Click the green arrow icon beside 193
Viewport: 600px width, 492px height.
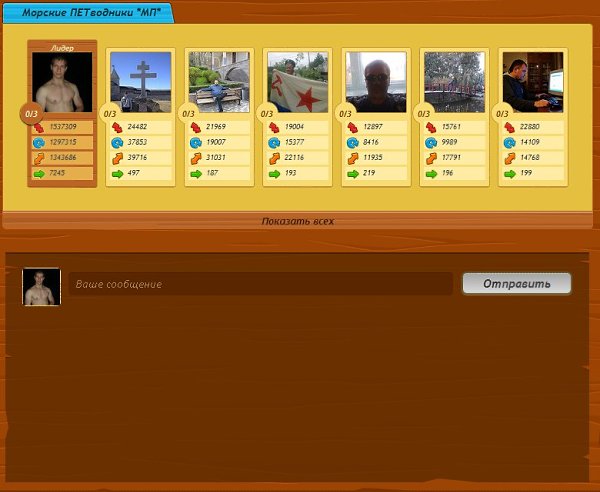(274, 173)
